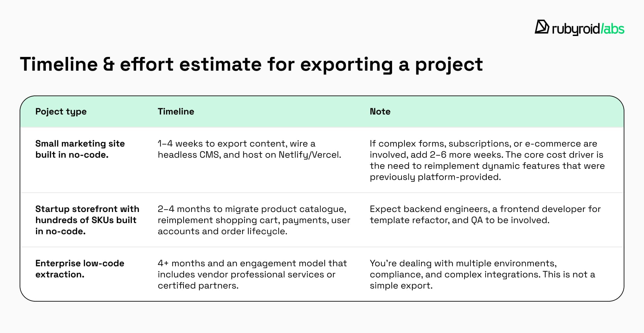Click the "2–4 months to migrate" timeline cell
644x333 pixels.
tap(254, 220)
